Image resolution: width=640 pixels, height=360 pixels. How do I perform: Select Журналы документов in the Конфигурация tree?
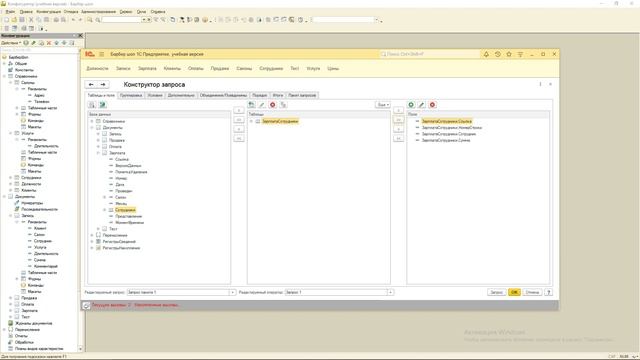click(33, 323)
